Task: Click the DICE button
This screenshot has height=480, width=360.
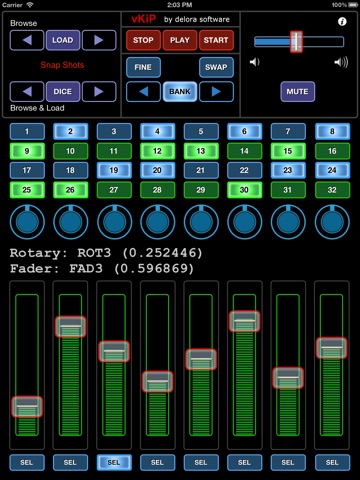Action: [x=63, y=91]
